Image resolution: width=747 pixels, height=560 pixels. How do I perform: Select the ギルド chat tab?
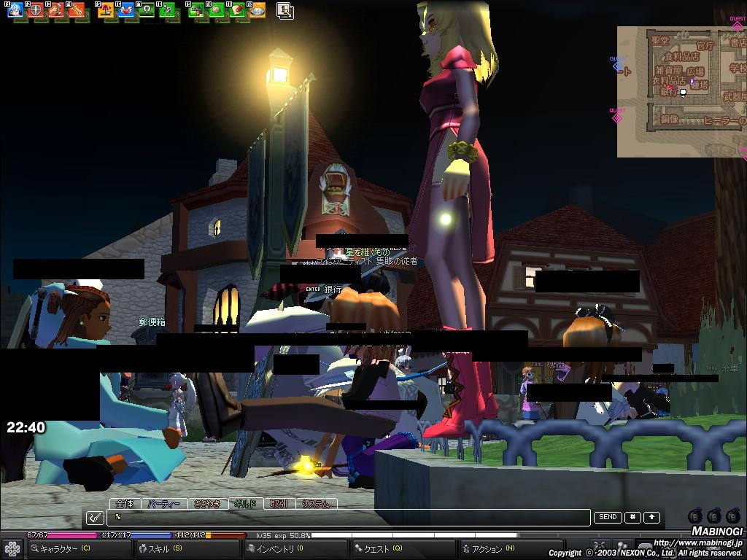pos(244,504)
